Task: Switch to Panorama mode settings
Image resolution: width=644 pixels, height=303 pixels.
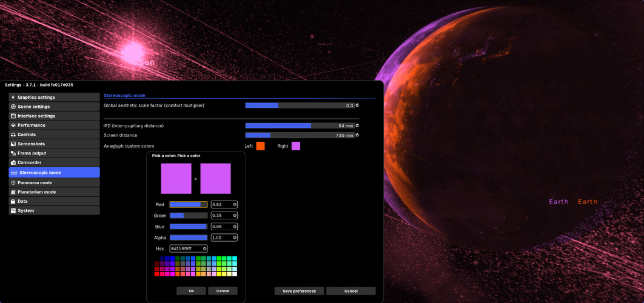Action: point(54,182)
